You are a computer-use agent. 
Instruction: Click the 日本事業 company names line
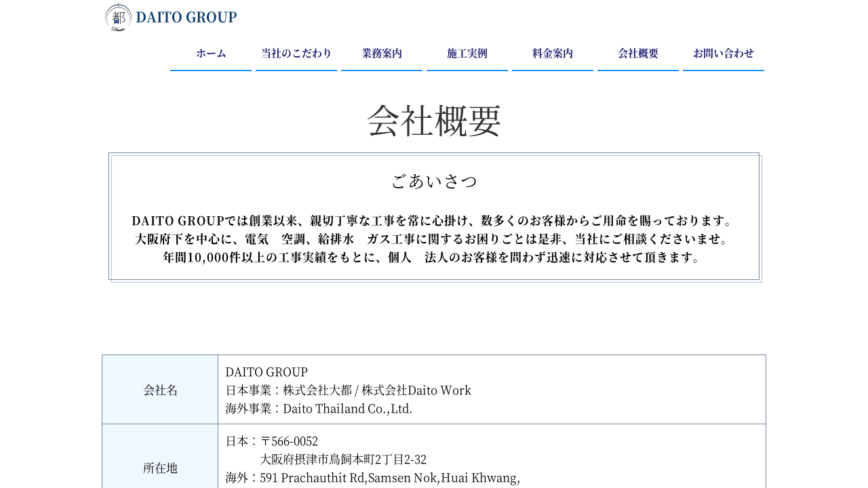pos(348,390)
